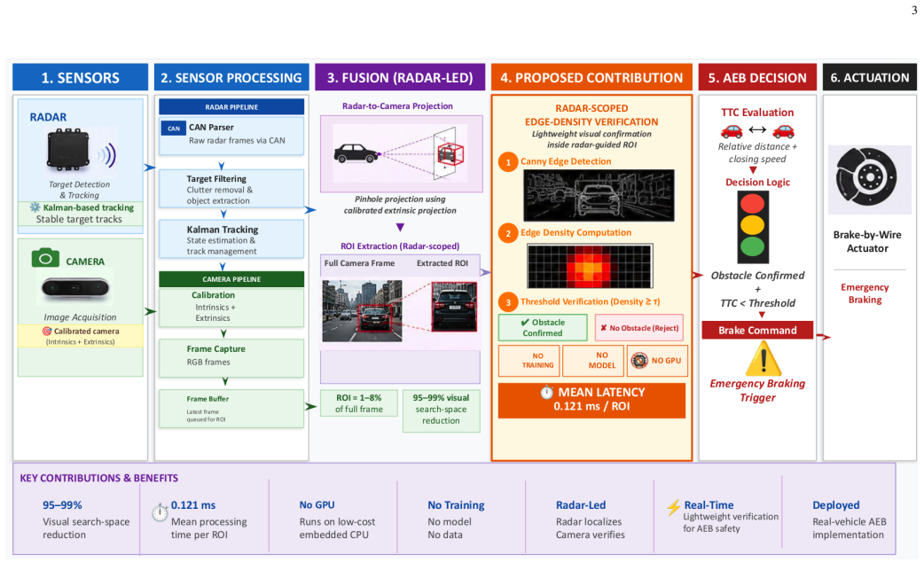
Task: Click the stopwatch icon beside MEAN LATENCY
Action: (x=547, y=393)
